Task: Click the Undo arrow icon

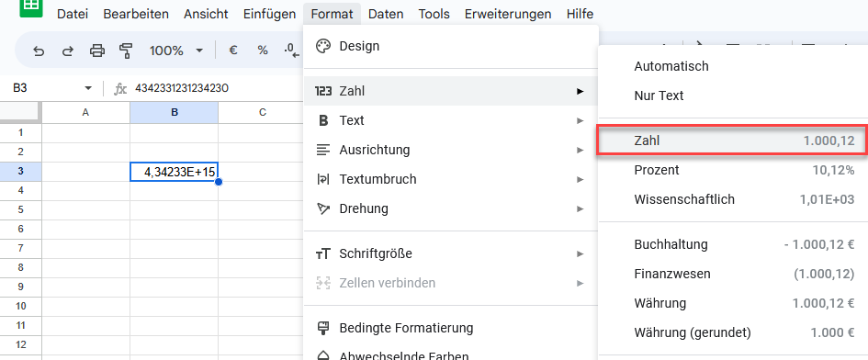Action: coord(39,51)
